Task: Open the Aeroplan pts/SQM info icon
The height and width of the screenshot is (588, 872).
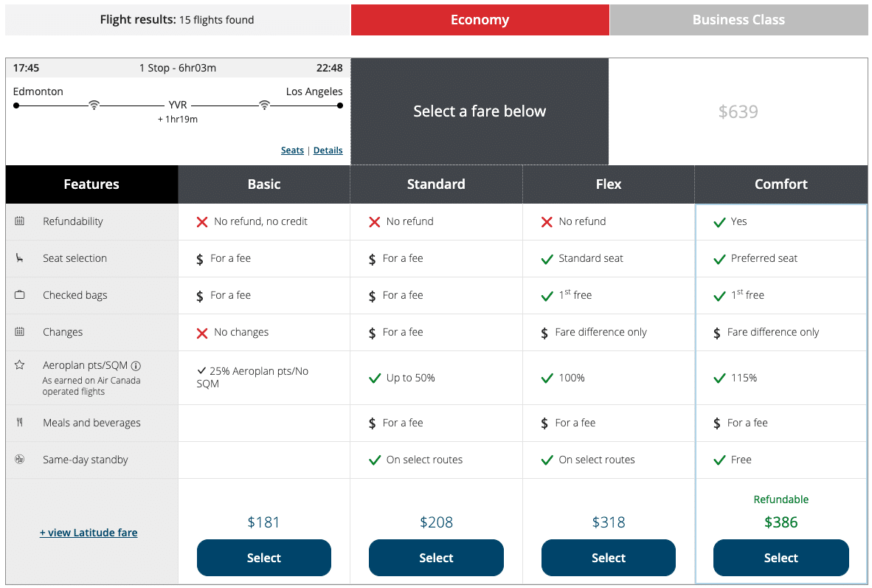Action: pos(136,366)
